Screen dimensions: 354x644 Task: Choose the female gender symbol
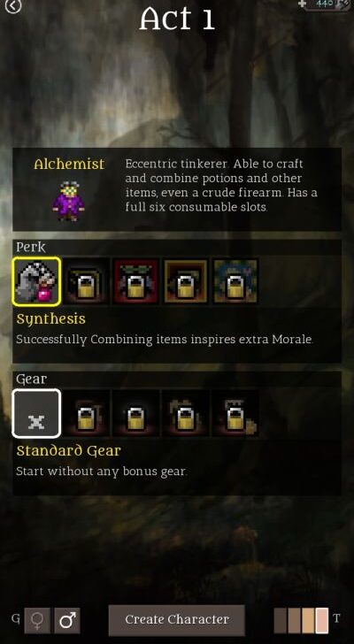[x=37, y=620]
